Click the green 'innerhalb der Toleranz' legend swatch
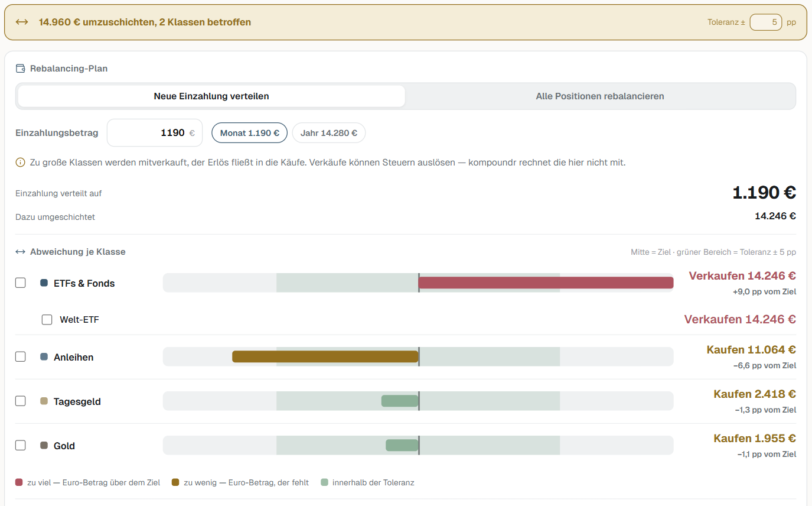The width and height of the screenshot is (812, 506). 324,483
